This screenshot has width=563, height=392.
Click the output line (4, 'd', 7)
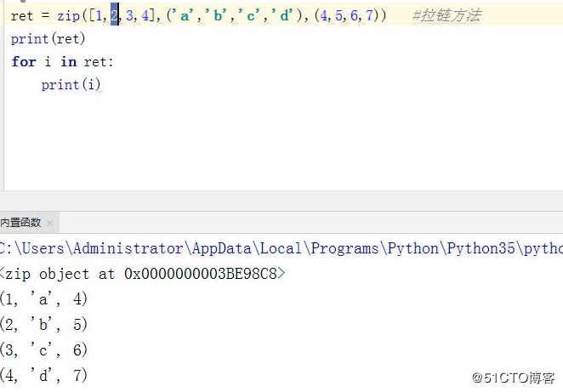click(44, 375)
